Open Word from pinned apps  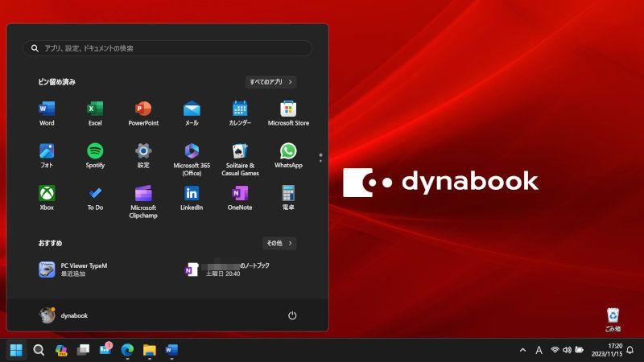point(47,113)
